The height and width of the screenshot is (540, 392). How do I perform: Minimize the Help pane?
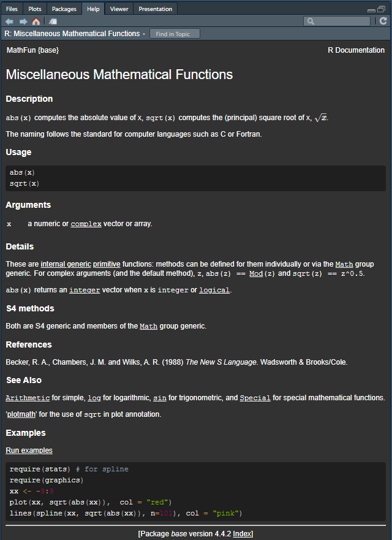[x=372, y=9]
